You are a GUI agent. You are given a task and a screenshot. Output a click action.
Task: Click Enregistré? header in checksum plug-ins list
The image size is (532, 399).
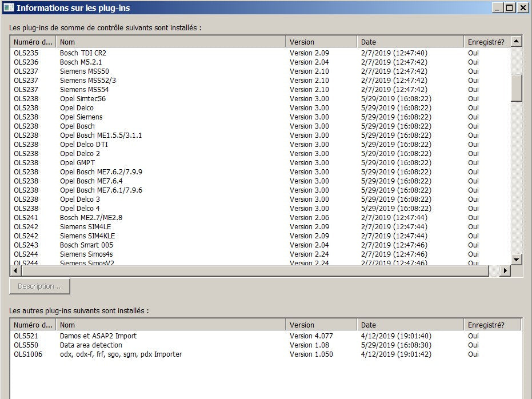coord(487,42)
